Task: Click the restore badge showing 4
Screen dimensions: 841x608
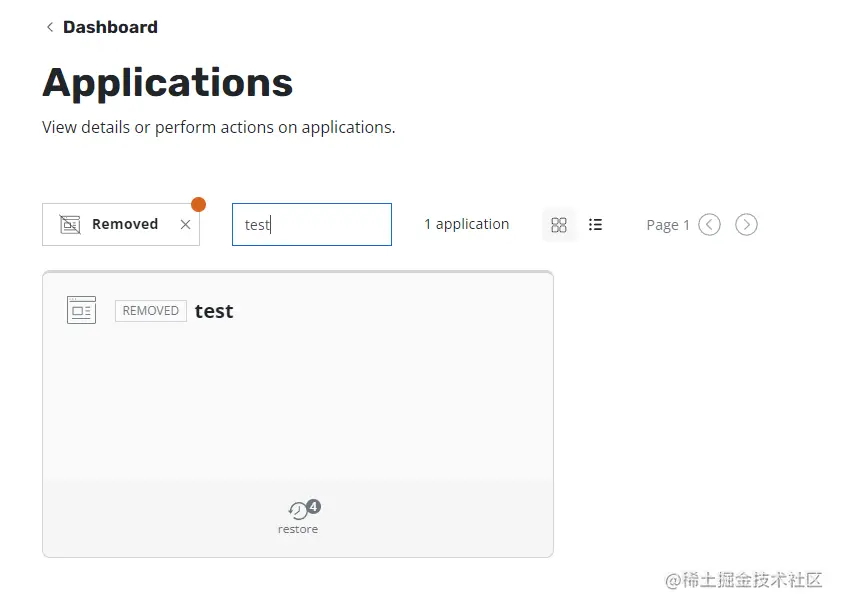Action: coord(314,507)
